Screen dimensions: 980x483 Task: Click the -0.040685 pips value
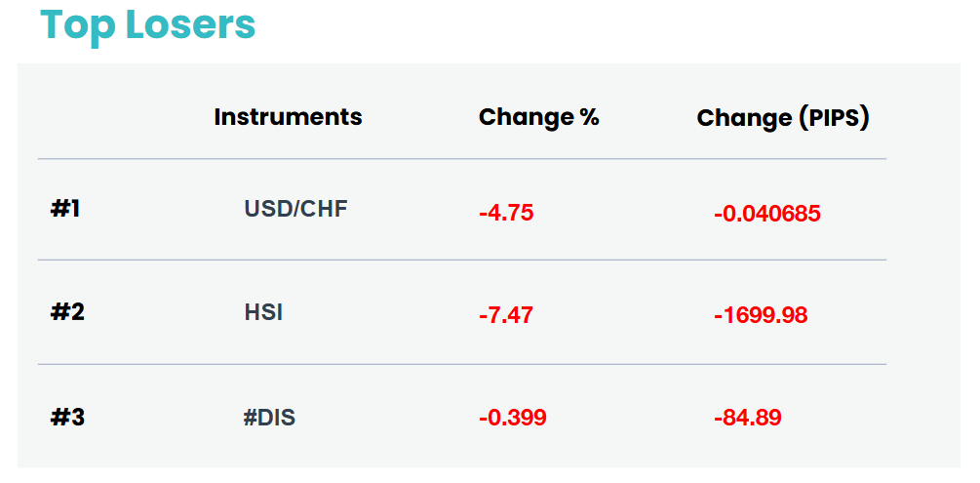[x=766, y=214]
